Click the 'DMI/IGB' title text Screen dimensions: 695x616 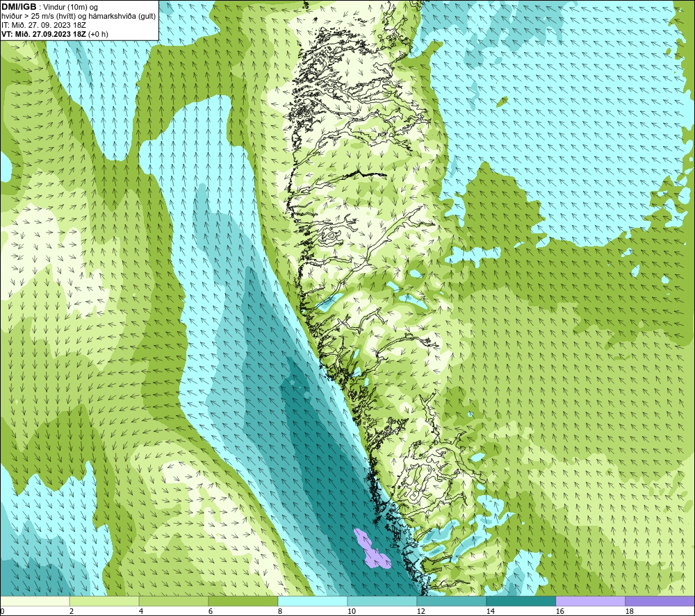tap(19, 7)
